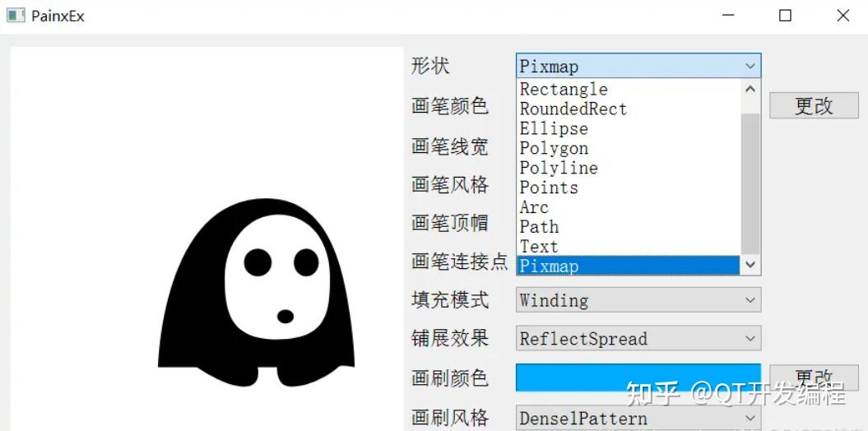Click the 铺展效果 label
Viewport: 868px width, 431px height.
[449, 338]
